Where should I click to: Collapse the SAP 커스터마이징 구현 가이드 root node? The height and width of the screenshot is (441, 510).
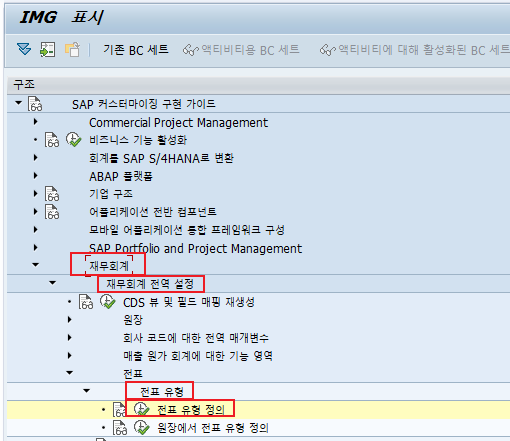click(x=19, y=103)
